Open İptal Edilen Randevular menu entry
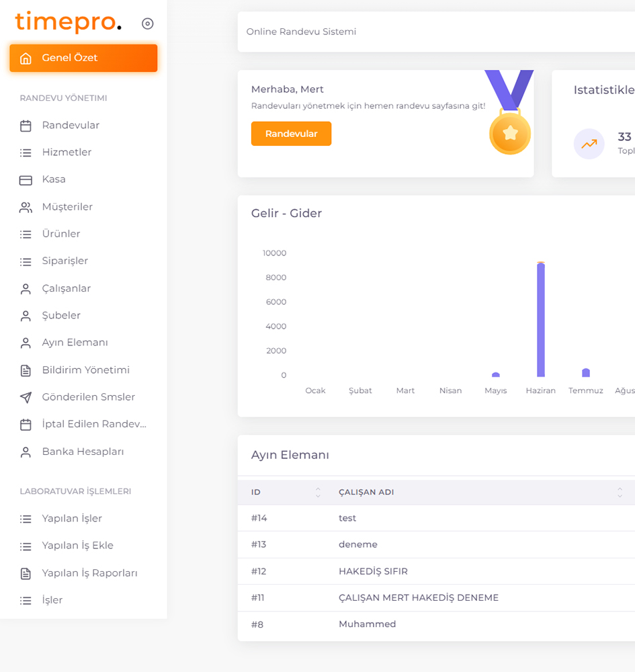Image resolution: width=635 pixels, height=672 pixels. (x=94, y=424)
